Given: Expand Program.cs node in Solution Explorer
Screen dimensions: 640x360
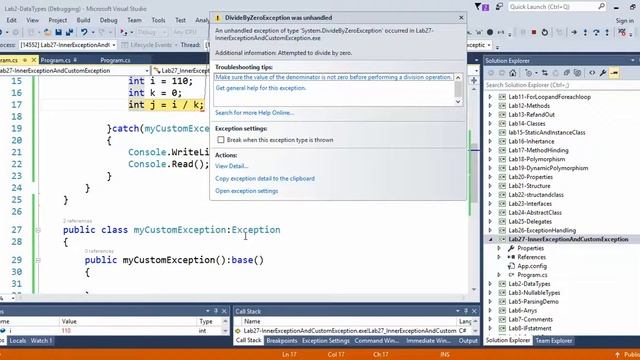Looking at the screenshot, I should (499, 275).
